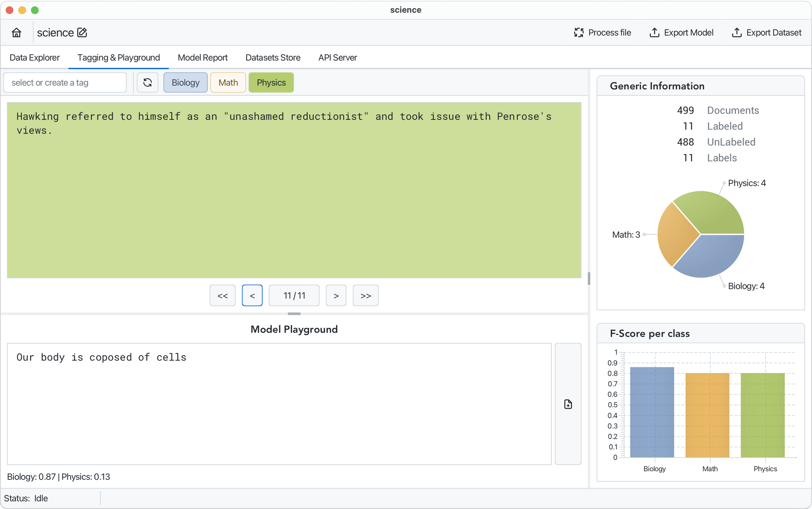Click the refresh tags icon
The height and width of the screenshot is (509, 812).
(147, 82)
